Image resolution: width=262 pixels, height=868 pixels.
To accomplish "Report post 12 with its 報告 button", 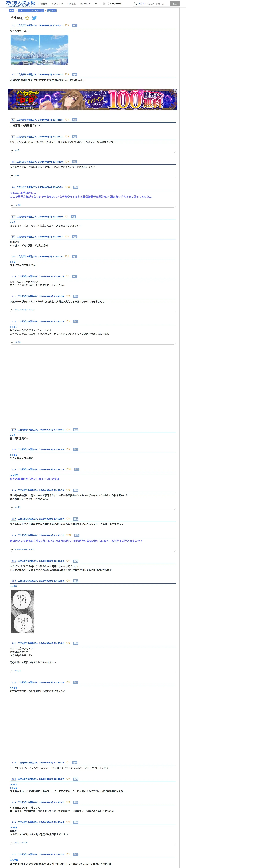I will click(76, 321).
